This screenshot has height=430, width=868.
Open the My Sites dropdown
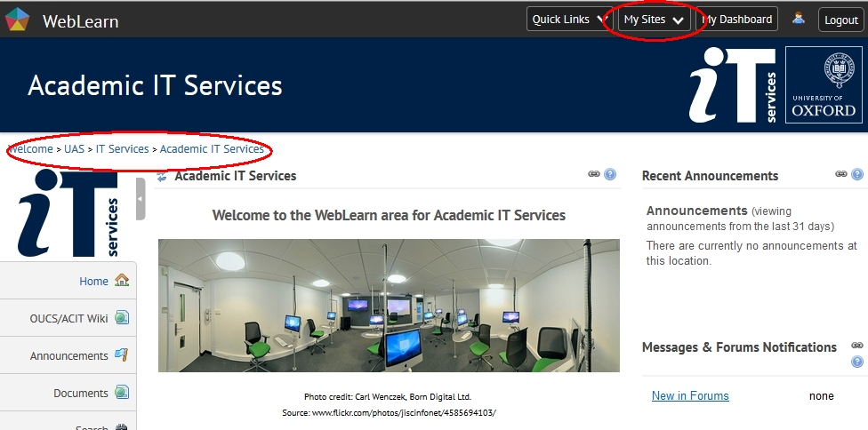[x=654, y=20]
